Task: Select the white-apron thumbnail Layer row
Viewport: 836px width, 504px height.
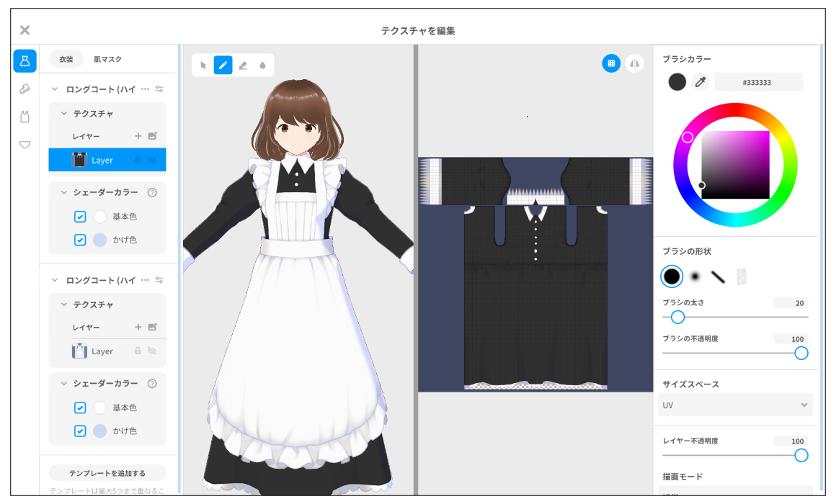Action: pyautogui.click(x=107, y=351)
